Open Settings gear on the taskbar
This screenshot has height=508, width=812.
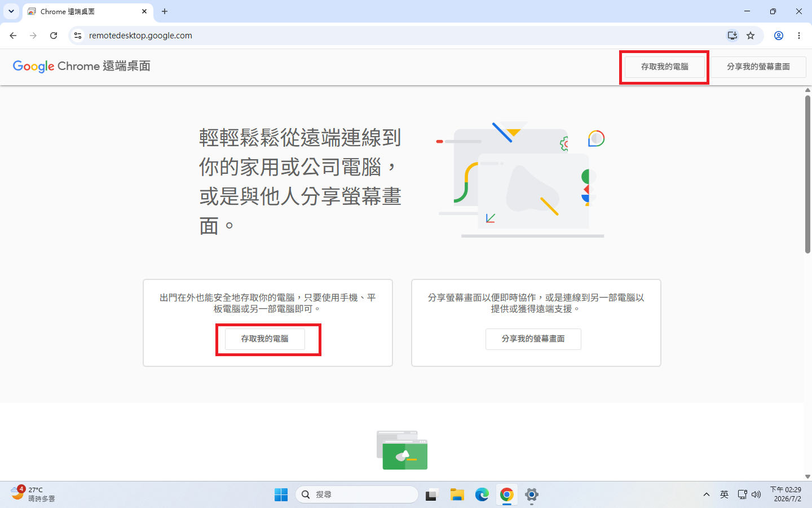531,494
